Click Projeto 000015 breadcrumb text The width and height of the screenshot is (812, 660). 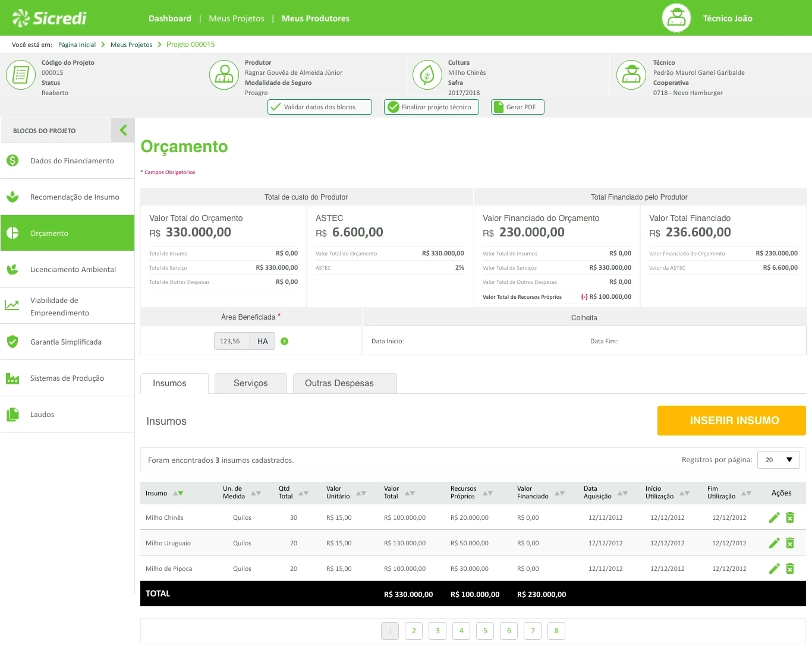[190, 45]
